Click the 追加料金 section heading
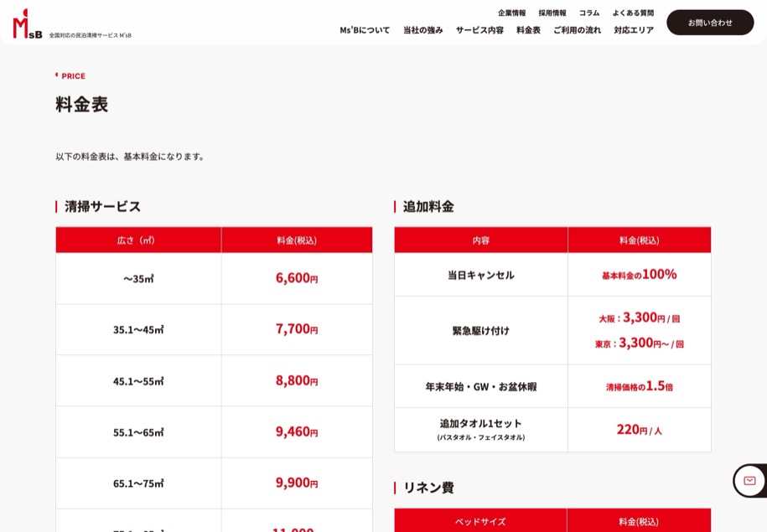Viewport: 767px width, 532px height. (428, 206)
